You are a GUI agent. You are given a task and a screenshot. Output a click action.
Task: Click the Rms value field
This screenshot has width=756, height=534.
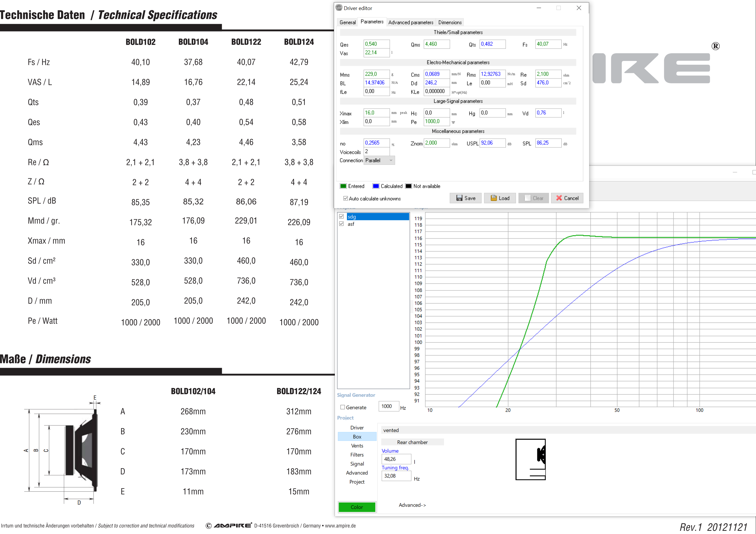tap(492, 74)
